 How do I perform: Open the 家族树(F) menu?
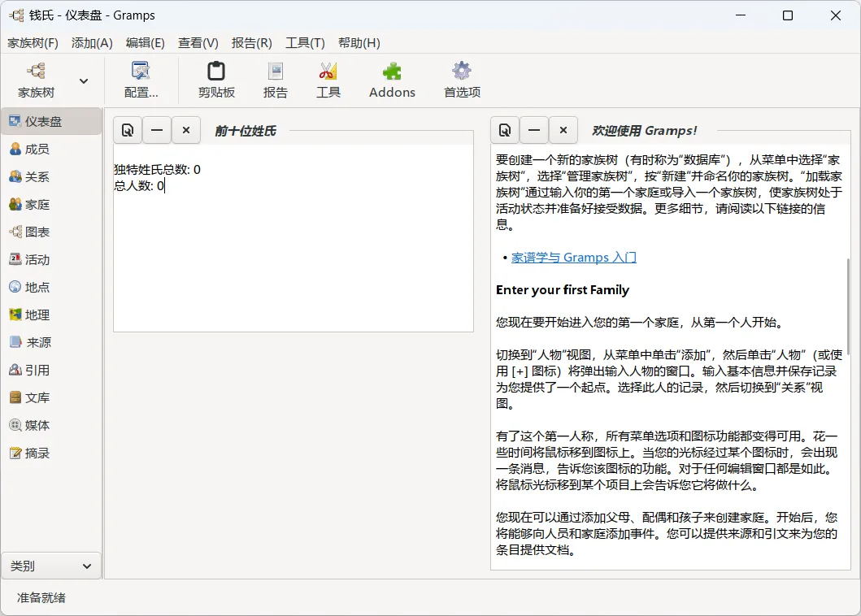(x=33, y=43)
